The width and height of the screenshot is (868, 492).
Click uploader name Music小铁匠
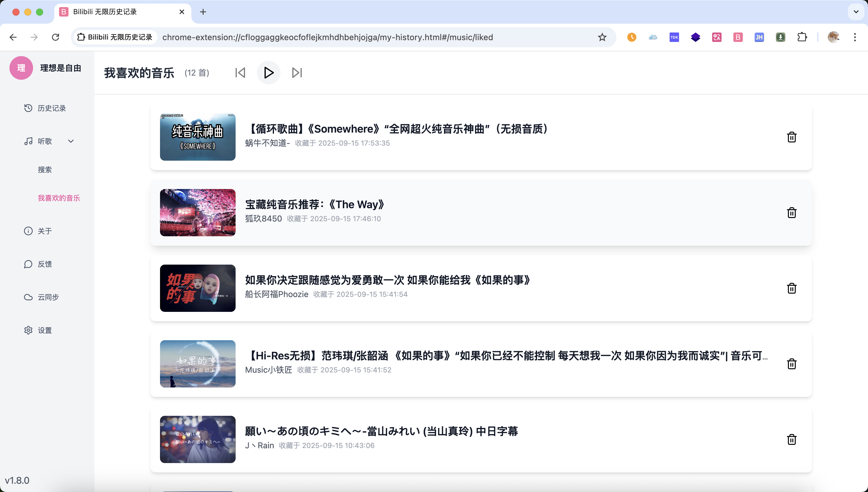(268, 370)
